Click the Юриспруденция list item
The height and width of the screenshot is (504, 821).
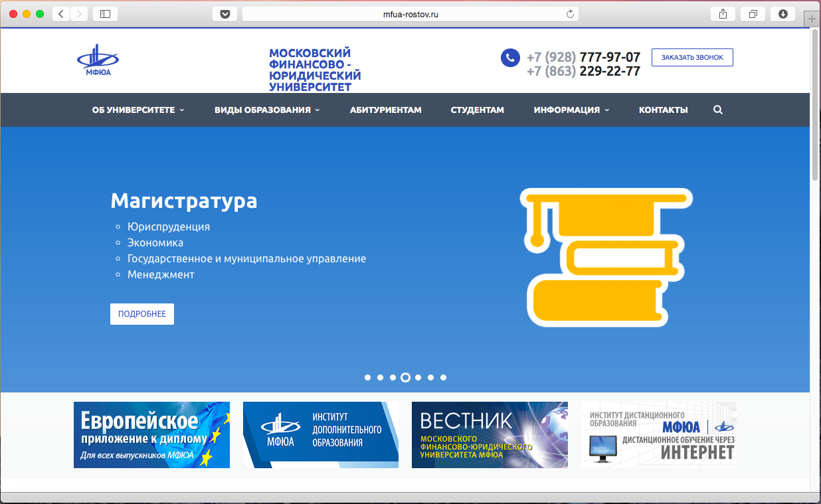169,226
